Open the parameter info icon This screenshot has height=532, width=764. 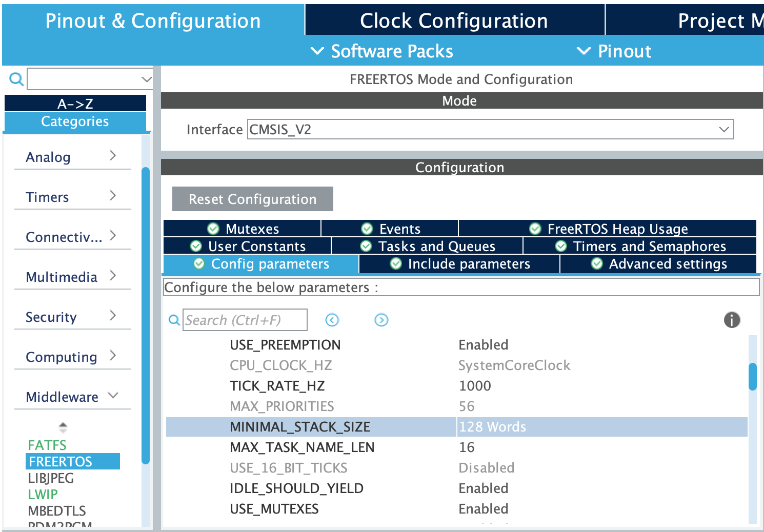(732, 320)
